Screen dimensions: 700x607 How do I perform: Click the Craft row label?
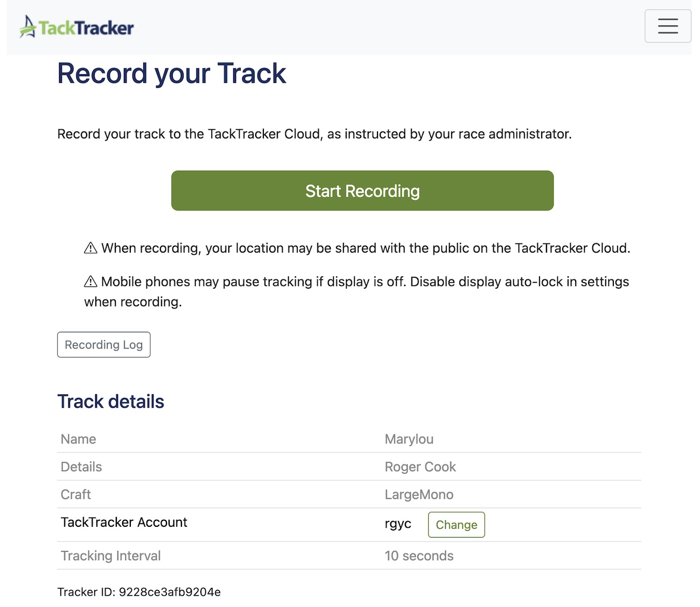(x=75, y=494)
